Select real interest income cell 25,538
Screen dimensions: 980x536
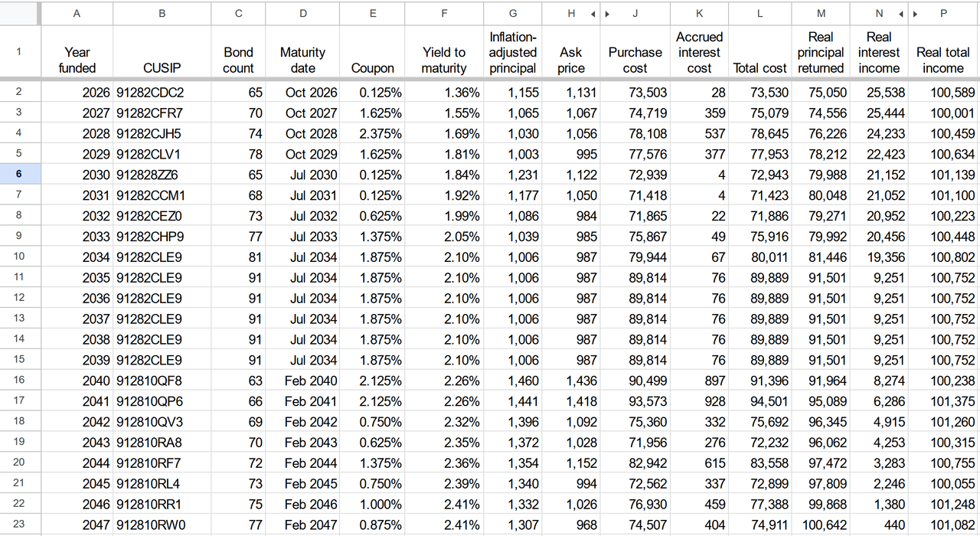879,93
